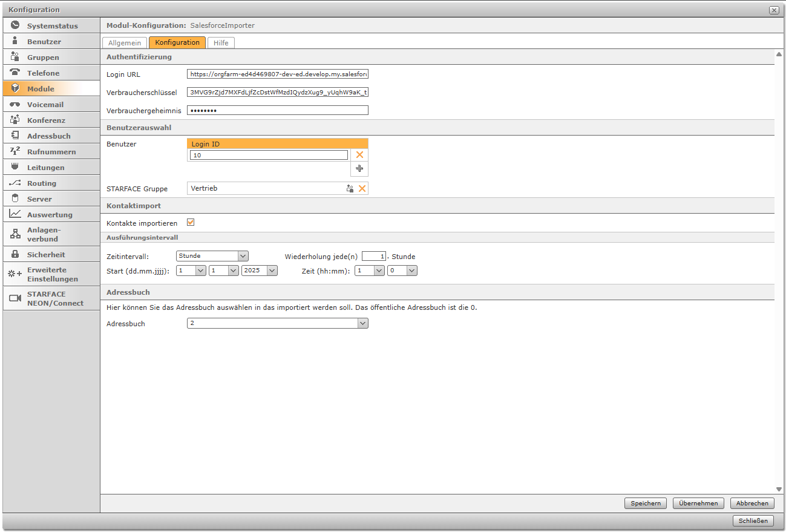Switch to the Hilfe tab
This screenshot has width=786, height=532.
[221, 43]
